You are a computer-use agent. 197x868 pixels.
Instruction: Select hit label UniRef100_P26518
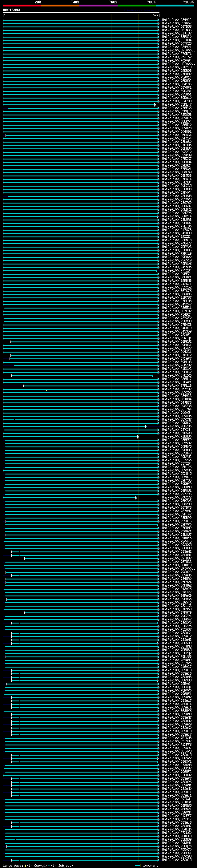176,240
